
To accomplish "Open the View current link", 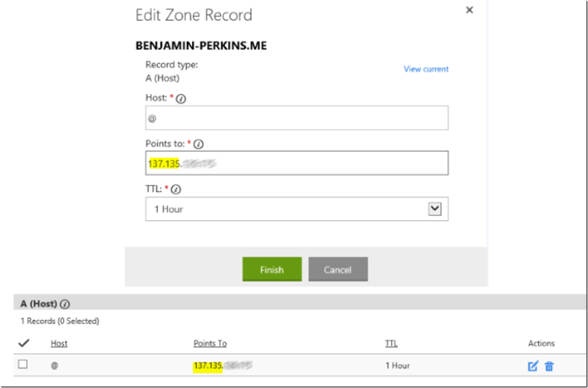I will [426, 69].
